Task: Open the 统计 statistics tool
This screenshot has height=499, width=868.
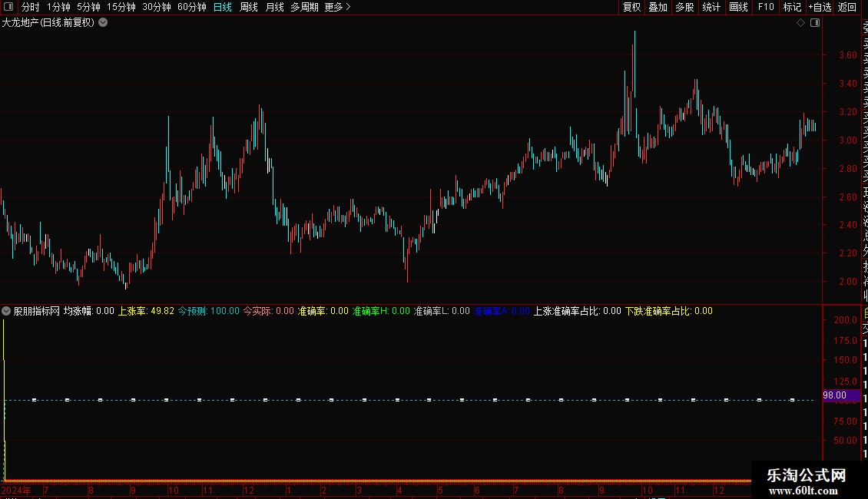Action: [x=711, y=7]
